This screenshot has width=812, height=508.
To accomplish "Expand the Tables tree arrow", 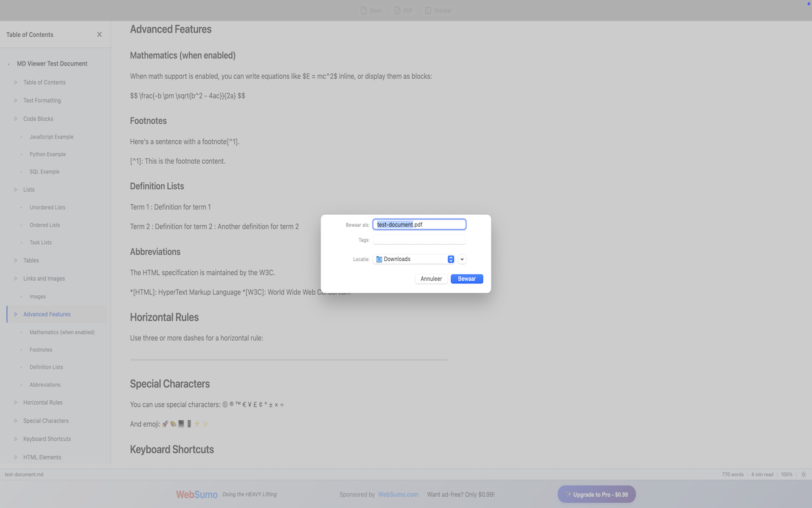I will (16, 260).
